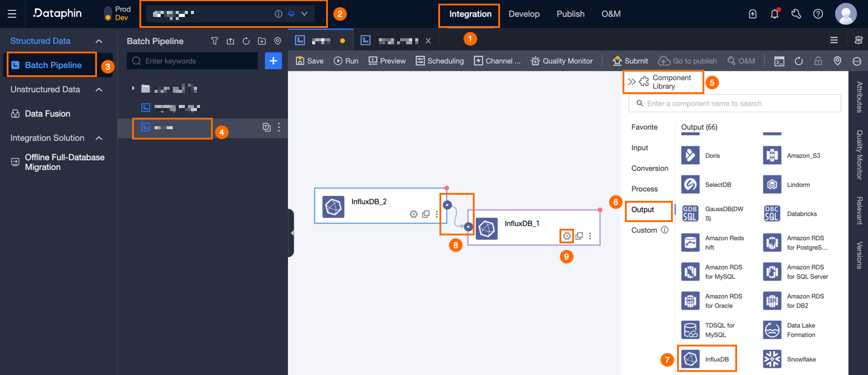Select the Conversion component category
The height and width of the screenshot is (375, 868).
pyautogui.click(x=650, y=168)
